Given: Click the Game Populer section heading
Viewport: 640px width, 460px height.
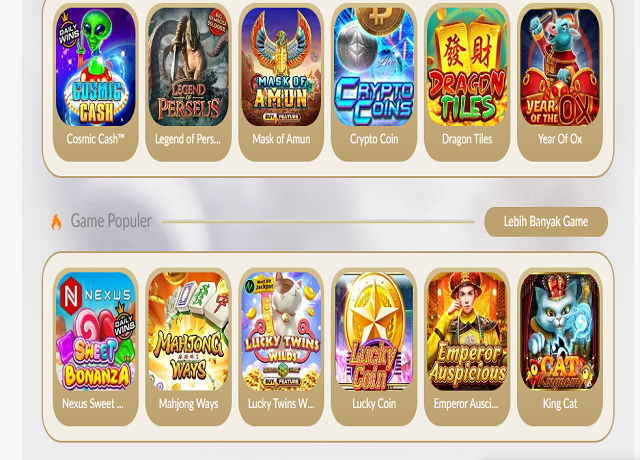Looking at the screenshot, I should coord(111,221).
